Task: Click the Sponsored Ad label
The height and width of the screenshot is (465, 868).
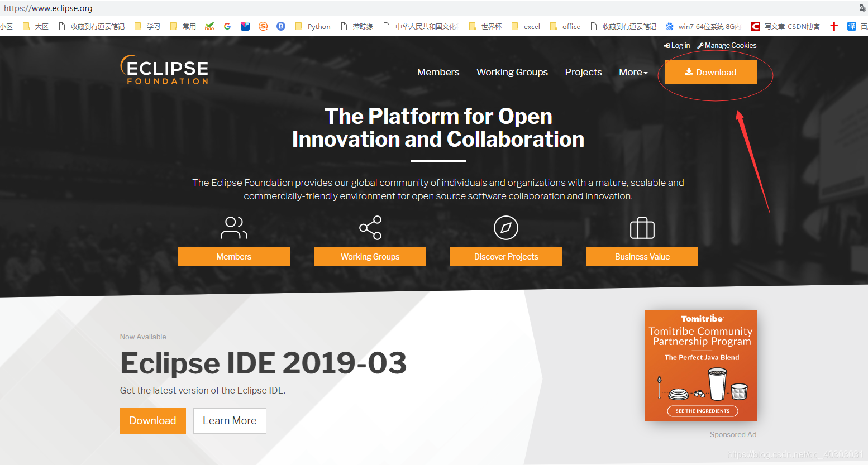Action: click(733, 434)
